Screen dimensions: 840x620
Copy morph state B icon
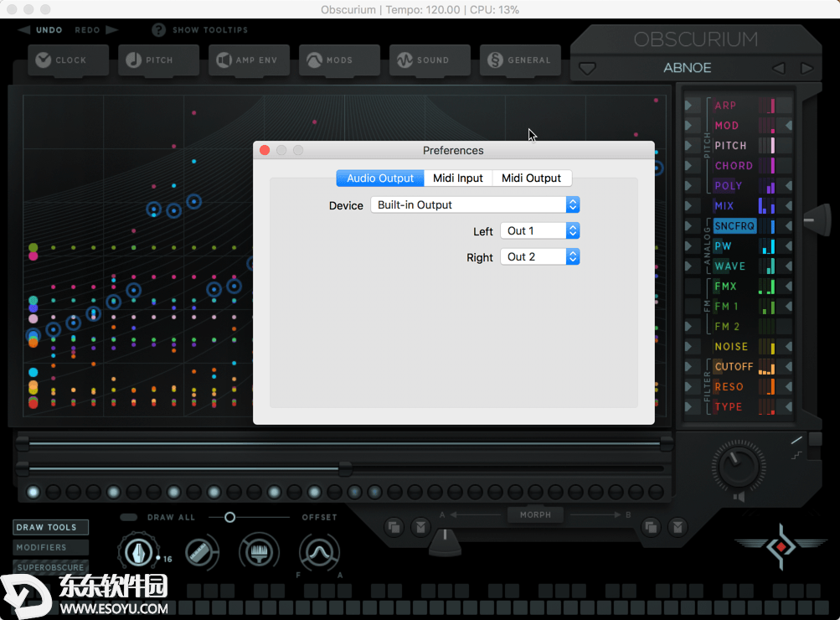point(651,527)
